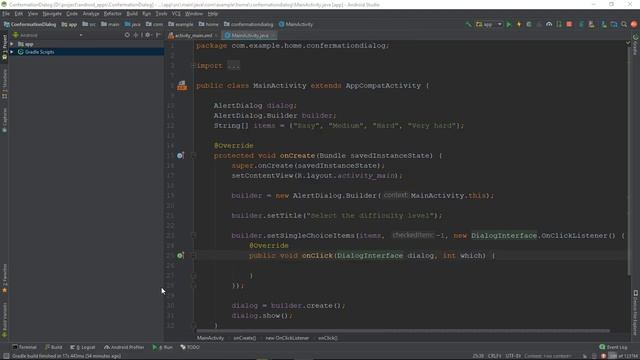
Task: Click the red Stop icon in toolbar
Action: tap(569, 24)
